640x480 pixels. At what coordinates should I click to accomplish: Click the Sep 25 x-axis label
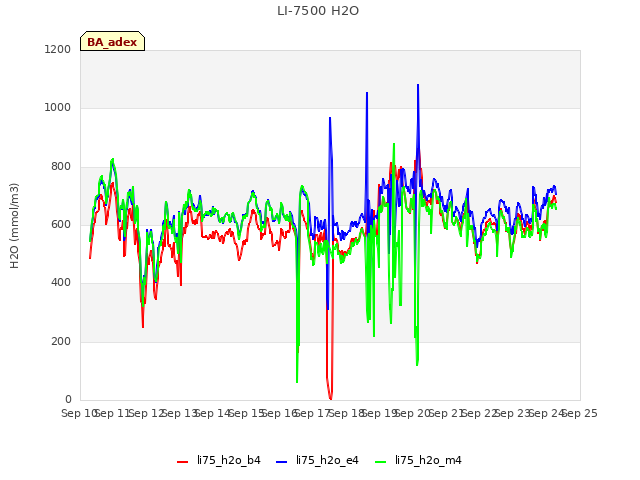(x=580, y=413)
